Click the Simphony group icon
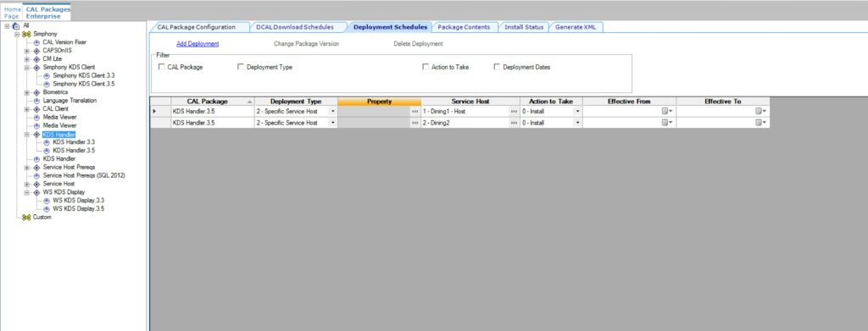The image size is (868, 331). 26,34
